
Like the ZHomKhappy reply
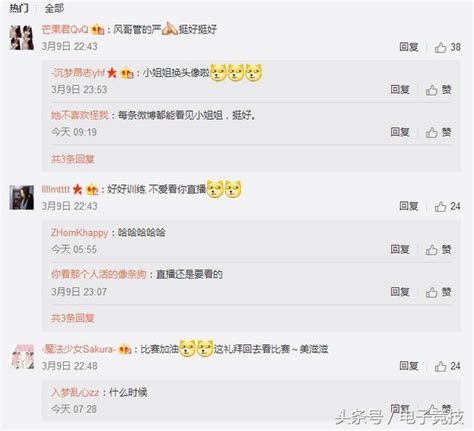pyautogui.click(x=438, y=249)
